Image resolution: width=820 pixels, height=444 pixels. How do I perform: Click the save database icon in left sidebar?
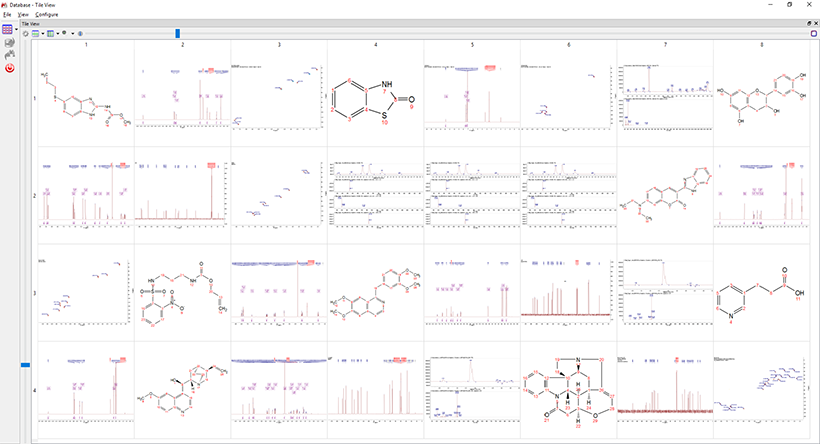coord(9,44)
